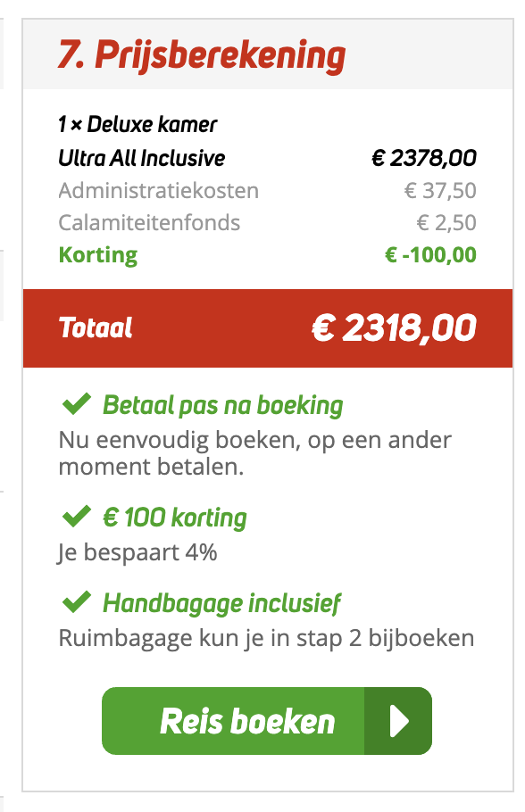Image resolution: width=525 pixels, height=812 pixels.
Task: Select the 7. Prijsberekening heading
Action: click(202, 55)
